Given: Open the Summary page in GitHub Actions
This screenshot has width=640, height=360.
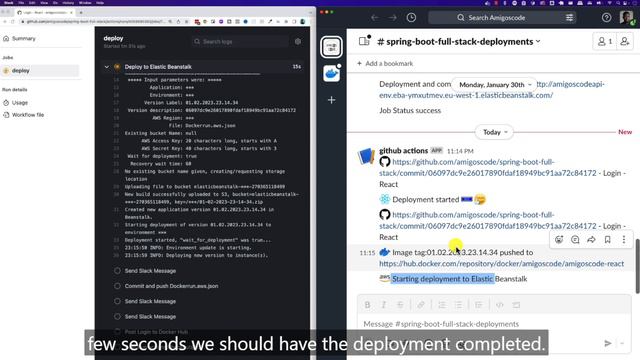Looking at the screenshot, I should [23, 38].
